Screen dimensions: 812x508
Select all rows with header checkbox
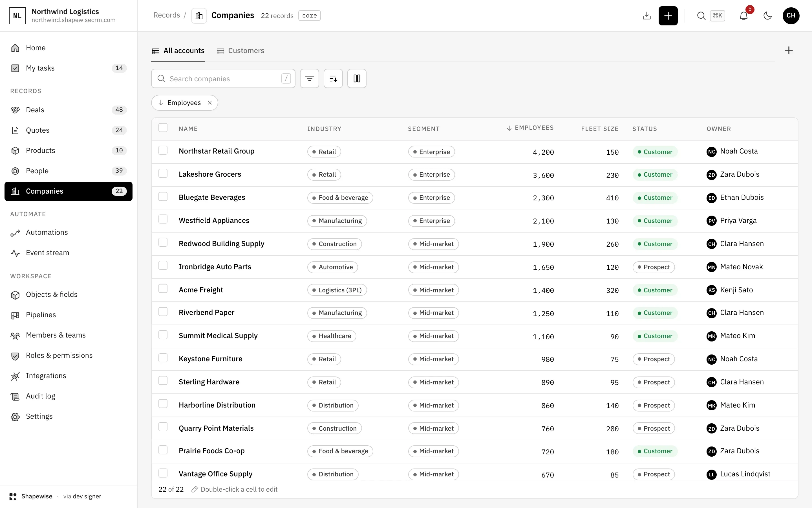click(x=163, y=128)
